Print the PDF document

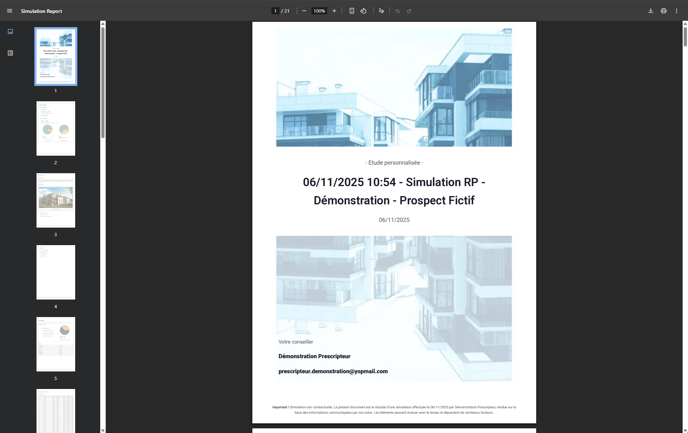click(663, 11)
